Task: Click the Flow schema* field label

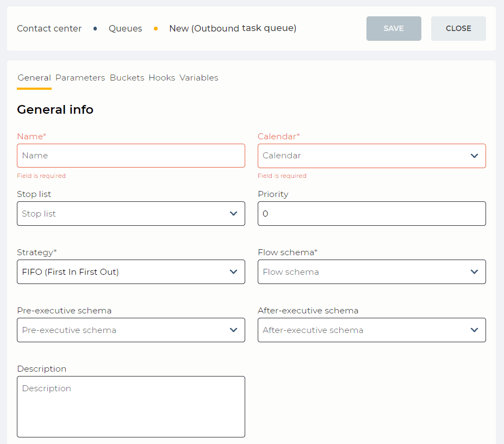Action: (288, 252)
